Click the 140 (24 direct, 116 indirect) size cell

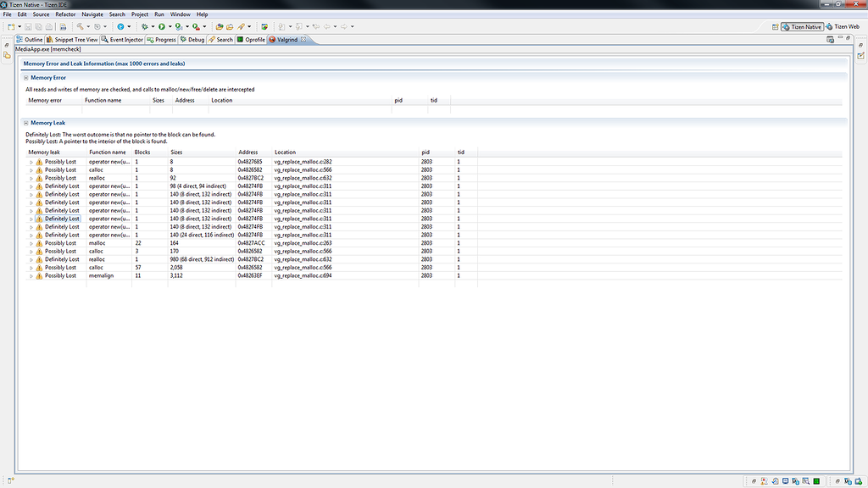click(x=202, y=236)
